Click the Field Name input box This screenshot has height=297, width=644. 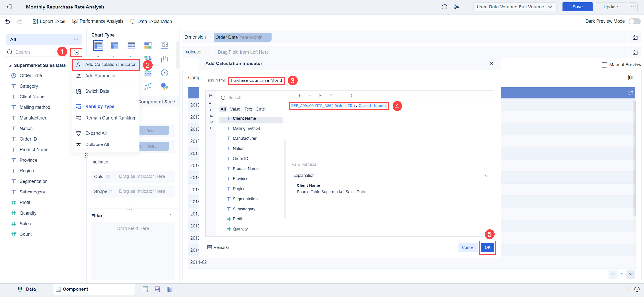(257, 80)
